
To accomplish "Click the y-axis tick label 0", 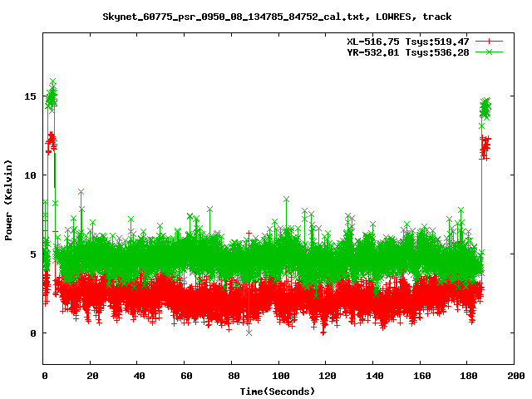I will coord(33,333).
